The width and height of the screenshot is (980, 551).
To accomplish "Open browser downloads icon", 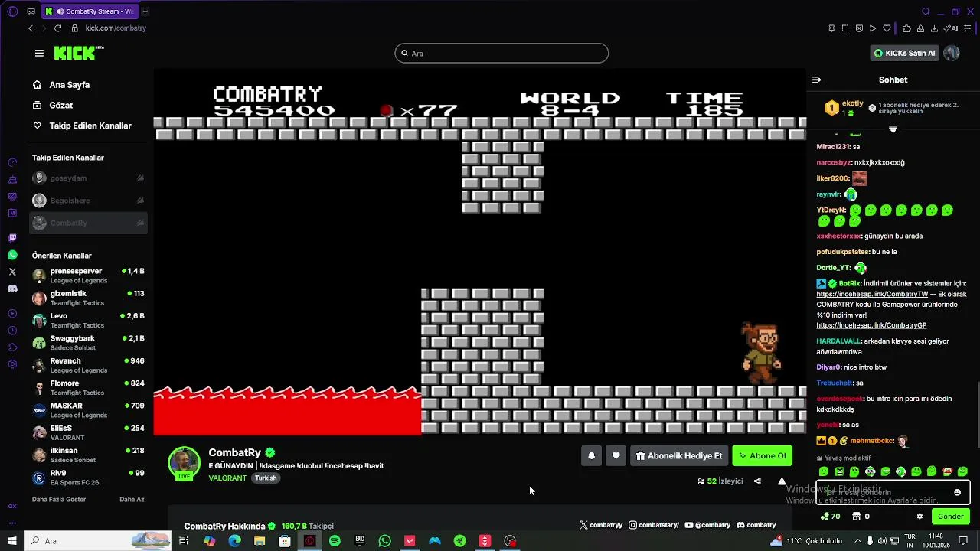I will coord(934,28).
